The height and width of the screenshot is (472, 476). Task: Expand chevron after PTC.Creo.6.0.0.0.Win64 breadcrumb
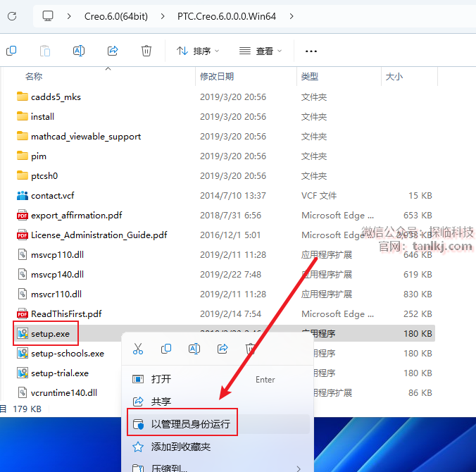point(292,16)
